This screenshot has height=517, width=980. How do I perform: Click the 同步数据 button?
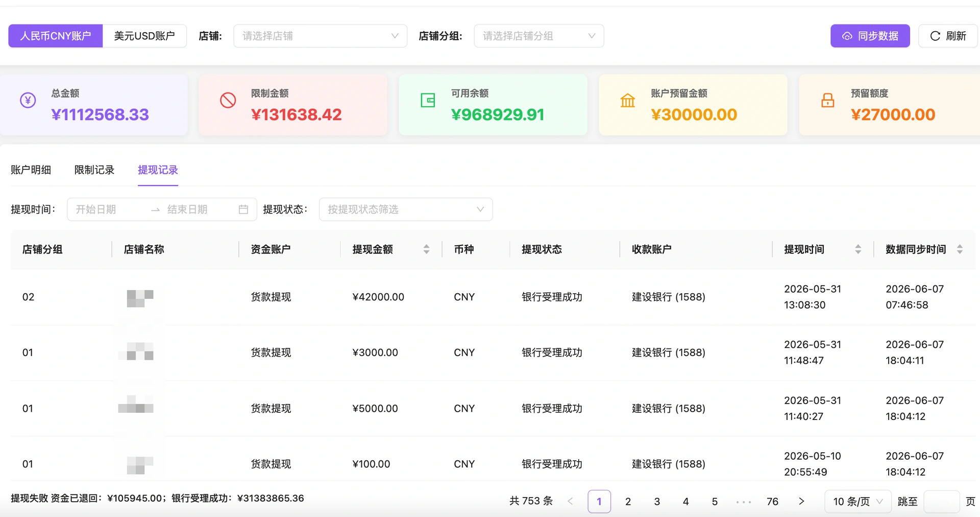click(870, 36)
